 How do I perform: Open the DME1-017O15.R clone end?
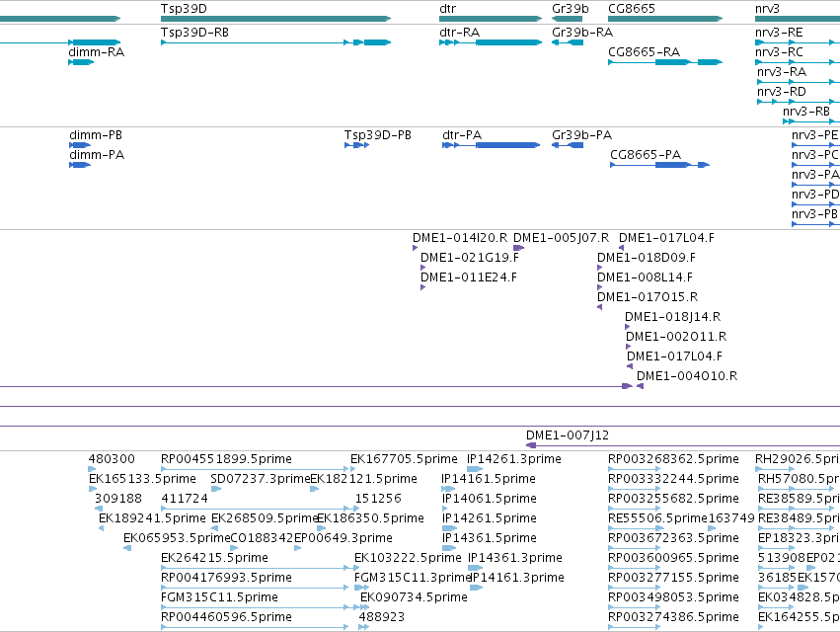pyautogui.click(x=648, y=297)
